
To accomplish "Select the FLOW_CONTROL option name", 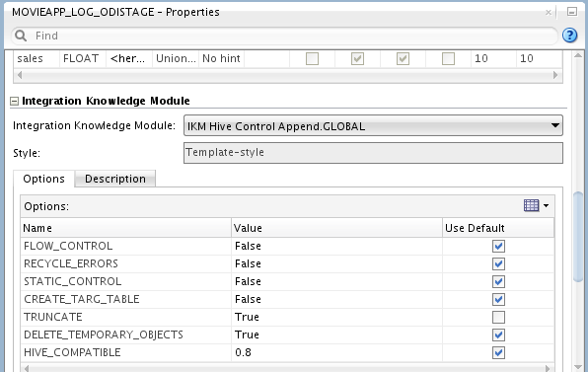I will (68, 246).
